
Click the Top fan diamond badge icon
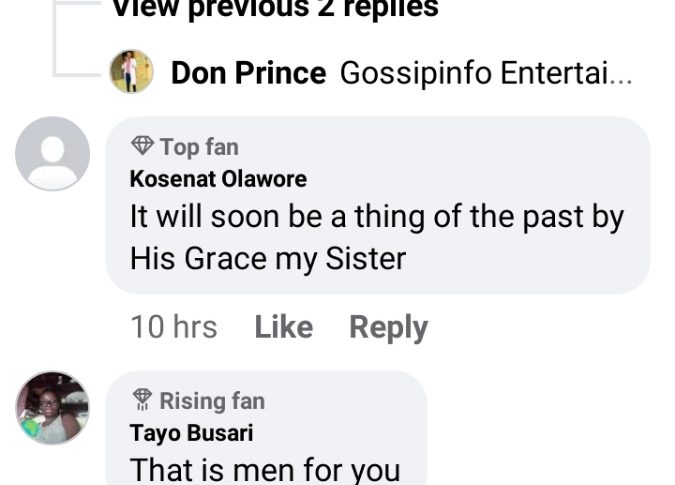(x=141, y=147)
